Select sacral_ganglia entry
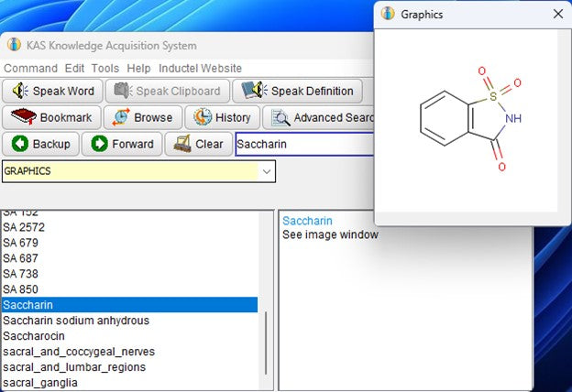This screenshot has width=572, height=392. point(129,383)
